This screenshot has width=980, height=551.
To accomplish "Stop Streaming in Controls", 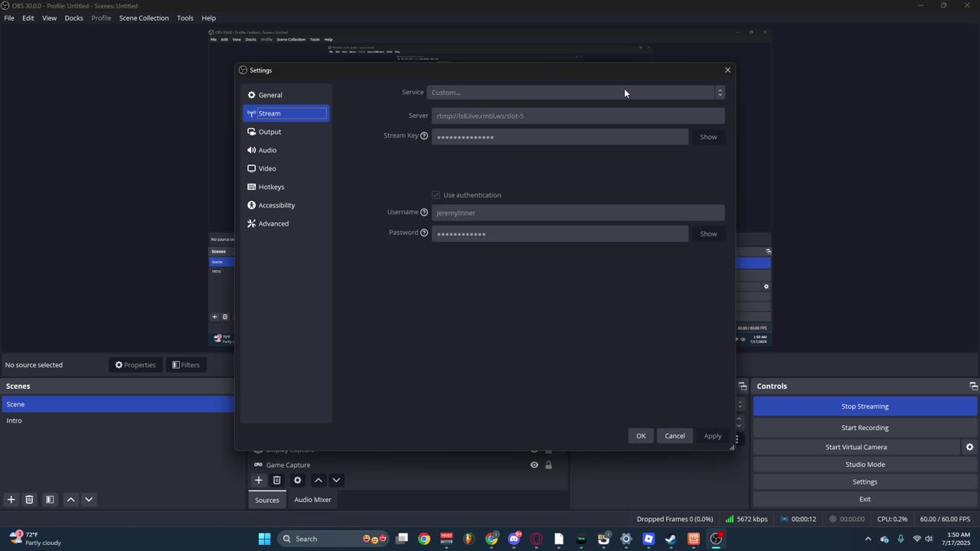I will 865,406.
